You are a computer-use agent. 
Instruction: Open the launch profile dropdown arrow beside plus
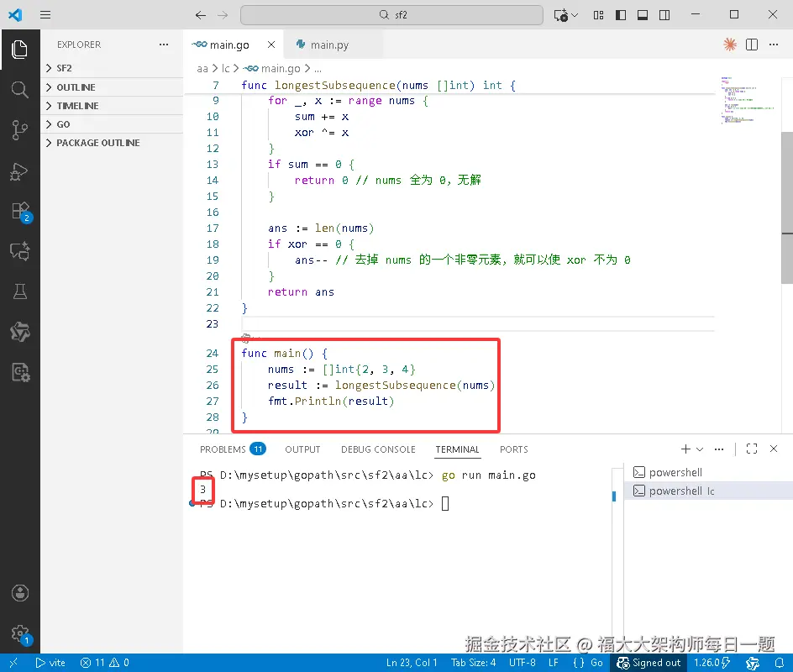point(700,449)
